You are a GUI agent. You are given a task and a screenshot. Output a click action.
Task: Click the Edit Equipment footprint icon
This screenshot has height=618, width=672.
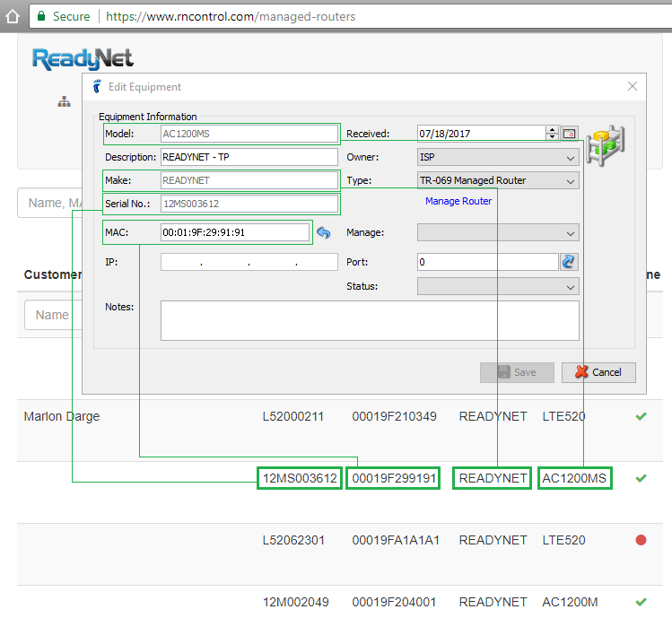pyautogui.click(x=97, y=86)
